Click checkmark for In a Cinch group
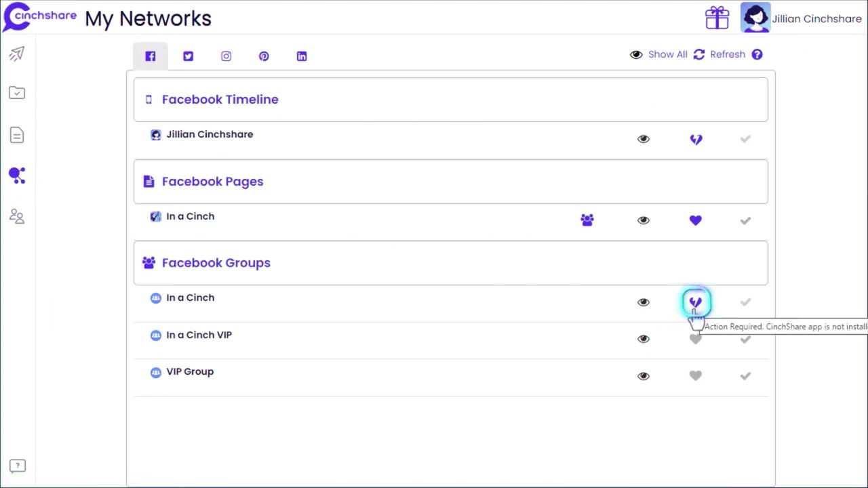Image resolution: width=868 pixels, height=488 pixels. pyautogui.click(x=745, y=302)
